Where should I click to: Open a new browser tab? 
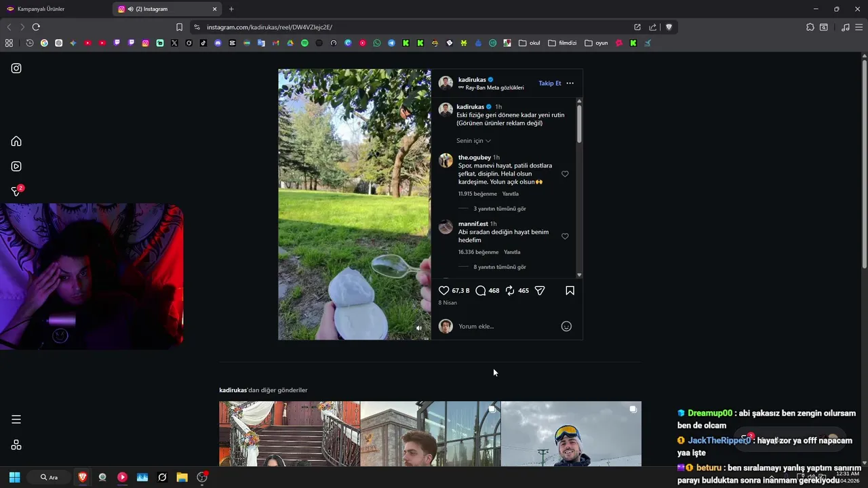click(x=231, y=9)
